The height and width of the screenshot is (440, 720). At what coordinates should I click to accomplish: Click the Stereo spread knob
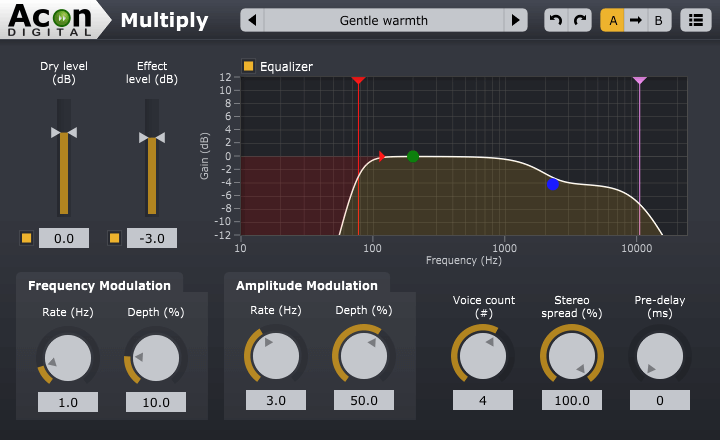(572, 356)
